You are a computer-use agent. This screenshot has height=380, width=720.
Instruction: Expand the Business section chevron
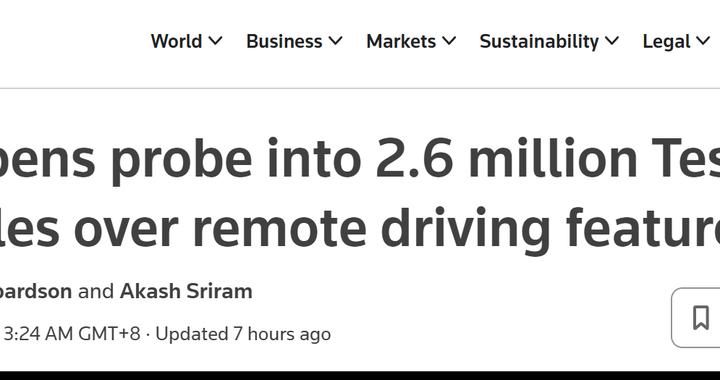coord(335,41)
